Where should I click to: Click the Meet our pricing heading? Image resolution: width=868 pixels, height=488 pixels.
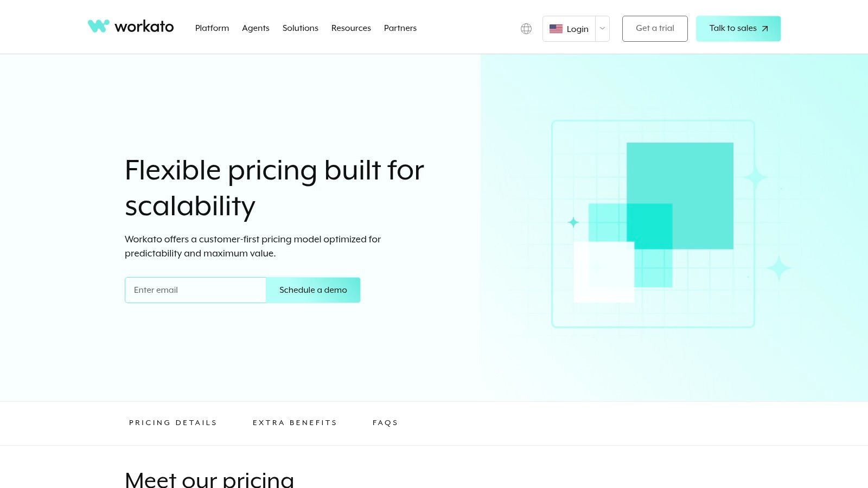click(x=209, y=479)
